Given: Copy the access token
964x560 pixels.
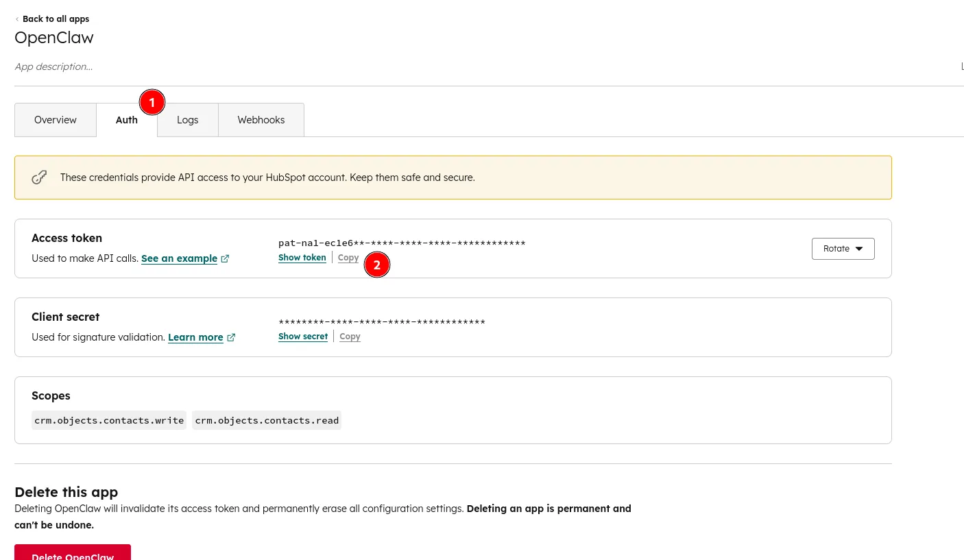Looking at the screenshot, I should pos(348,258).
